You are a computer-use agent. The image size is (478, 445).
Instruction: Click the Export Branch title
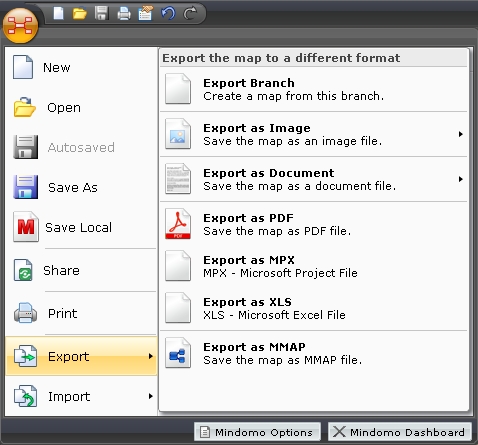point(249,83)
